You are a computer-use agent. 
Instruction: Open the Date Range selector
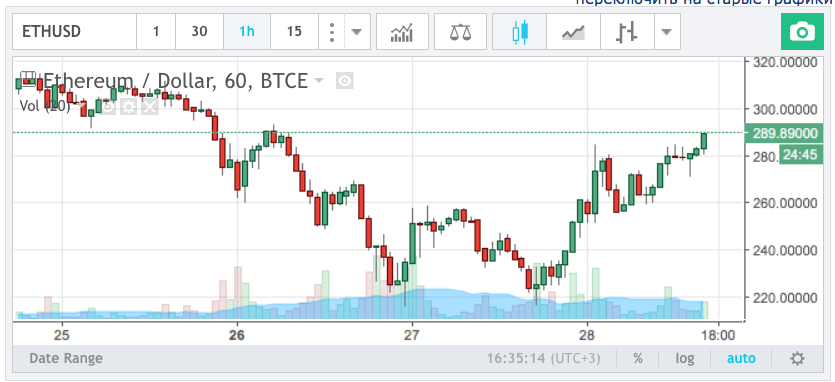66,359
